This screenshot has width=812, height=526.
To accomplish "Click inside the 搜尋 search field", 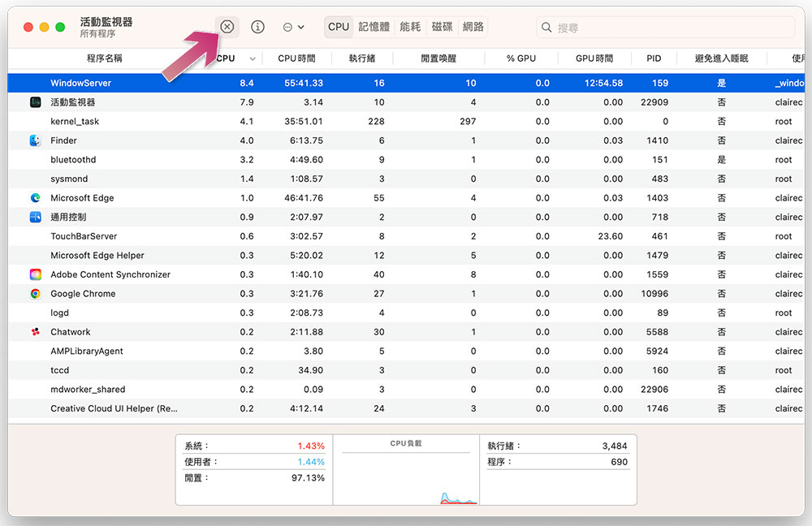I will pos(666,27).
